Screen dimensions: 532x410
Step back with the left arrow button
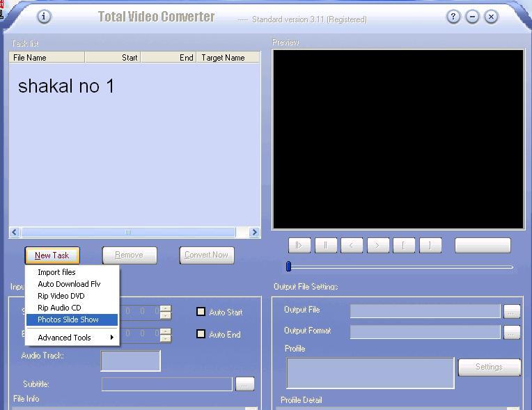tap(352, 245)
